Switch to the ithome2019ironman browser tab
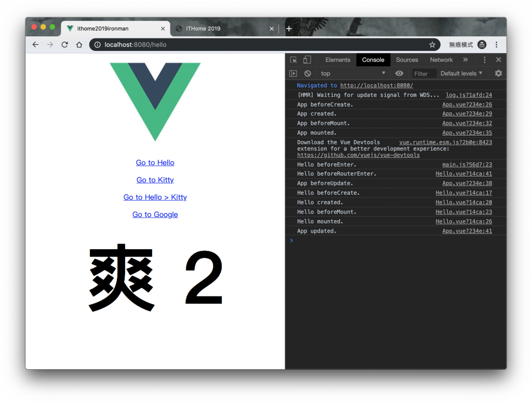 coord(114,29)
